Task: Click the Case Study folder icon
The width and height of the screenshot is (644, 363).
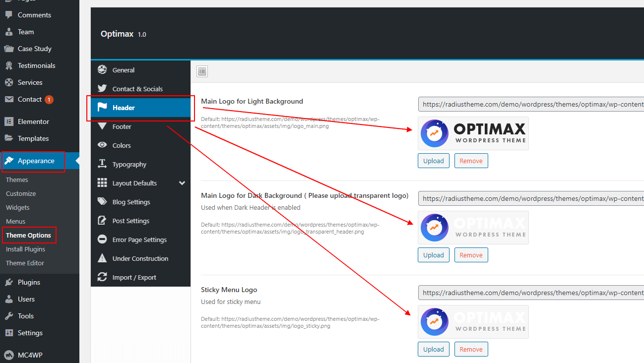Action: point(9,49)
